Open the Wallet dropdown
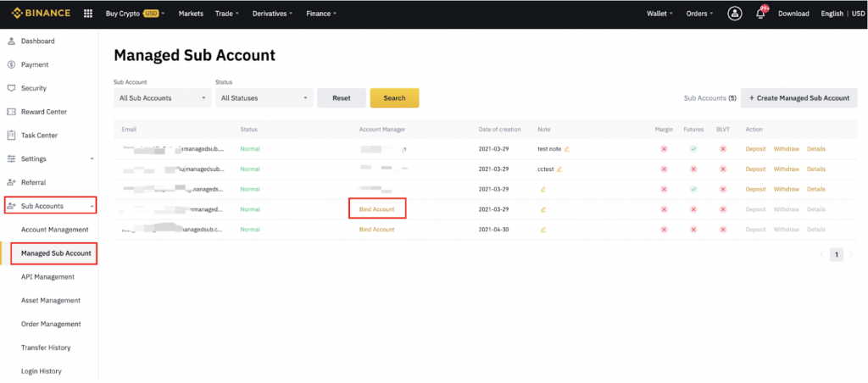Viewport: 868px width, 383px height. (x=659, y=14)
